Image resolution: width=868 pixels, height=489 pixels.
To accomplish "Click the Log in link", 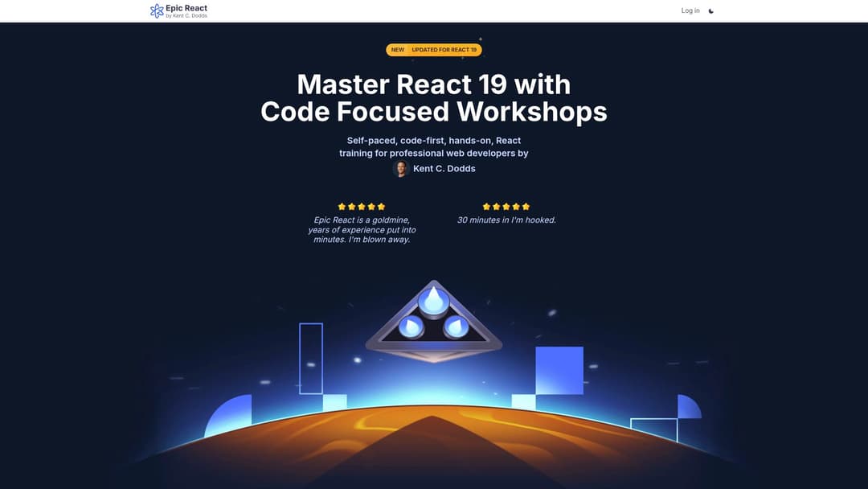I will click(690, 10).
